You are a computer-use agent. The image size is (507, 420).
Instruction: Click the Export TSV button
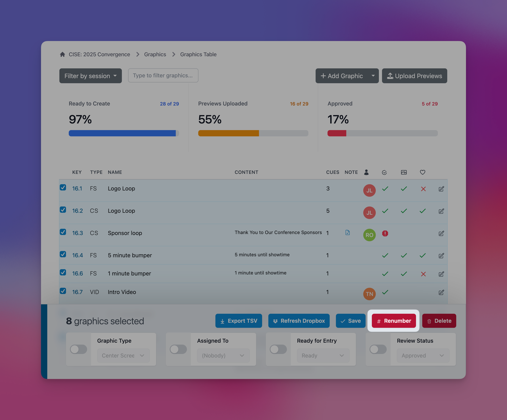tap(238, 321)
